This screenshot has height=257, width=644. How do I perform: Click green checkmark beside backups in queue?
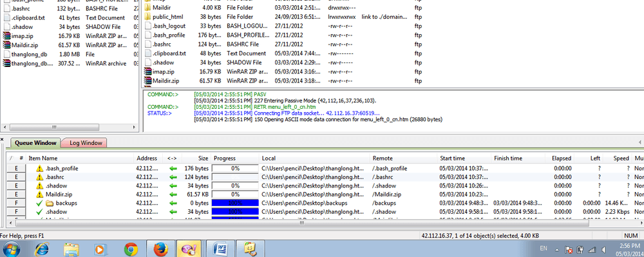point(39,204)
